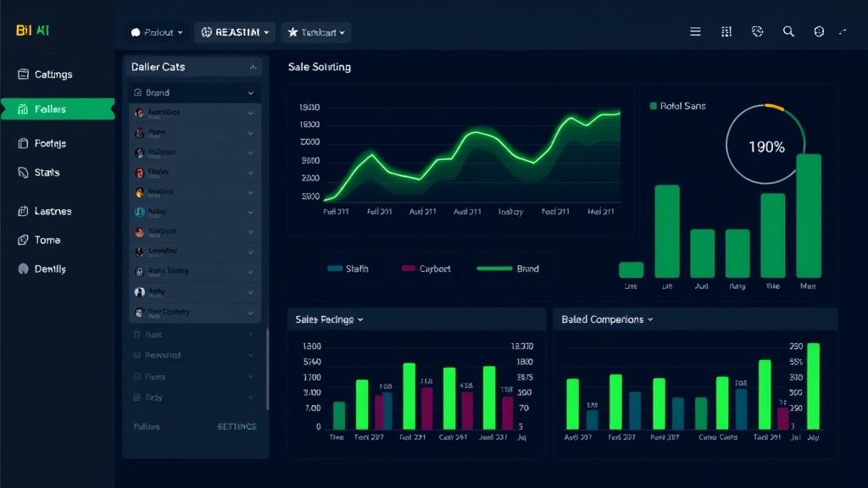Open search with the magnifier icon
Screen dimensions: 868x488
788,31
